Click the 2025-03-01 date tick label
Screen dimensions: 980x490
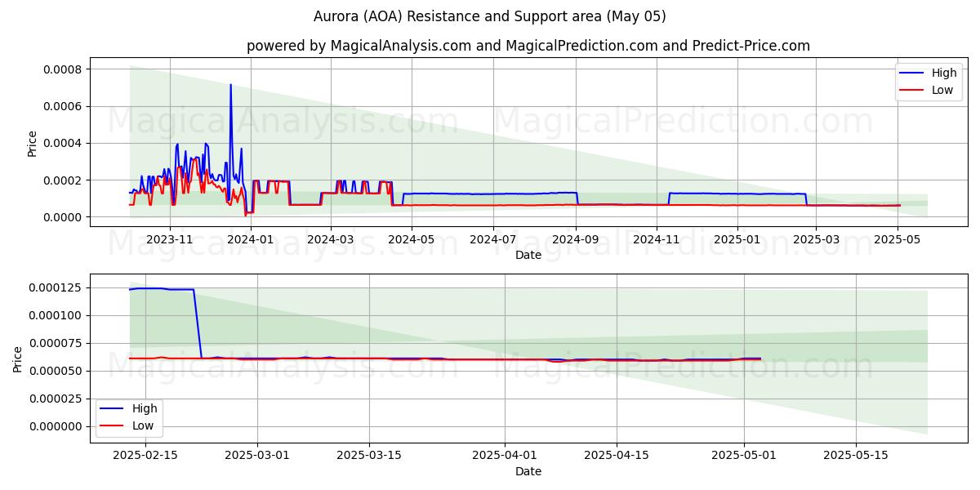[257, 456]
